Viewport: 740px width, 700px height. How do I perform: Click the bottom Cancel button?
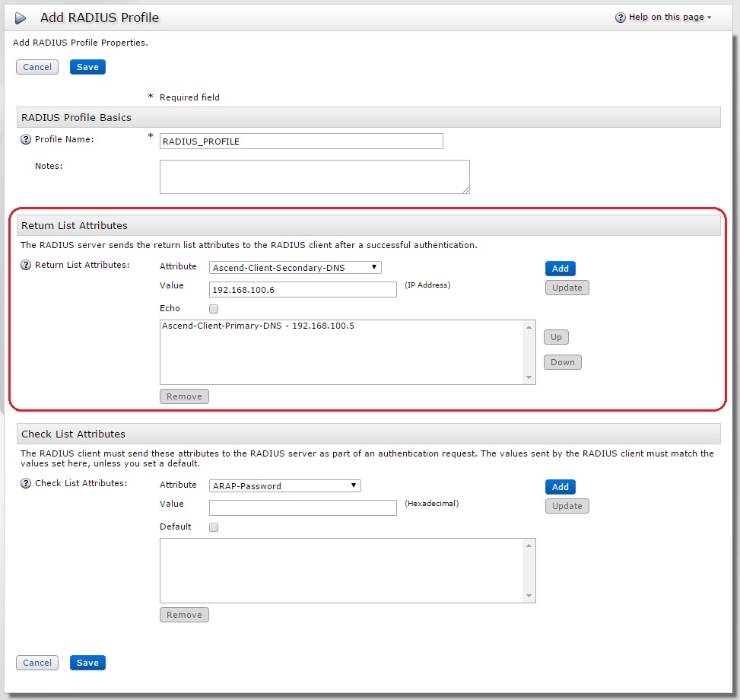coord(37,663)
